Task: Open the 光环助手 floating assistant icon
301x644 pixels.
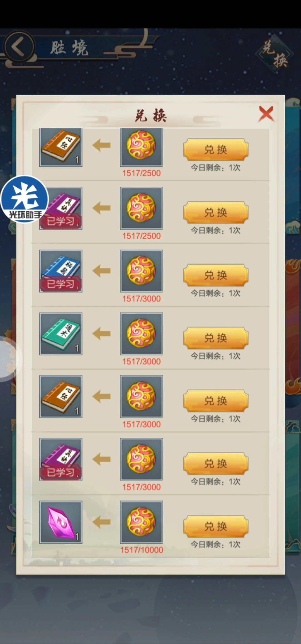Action: coord(25,199)
